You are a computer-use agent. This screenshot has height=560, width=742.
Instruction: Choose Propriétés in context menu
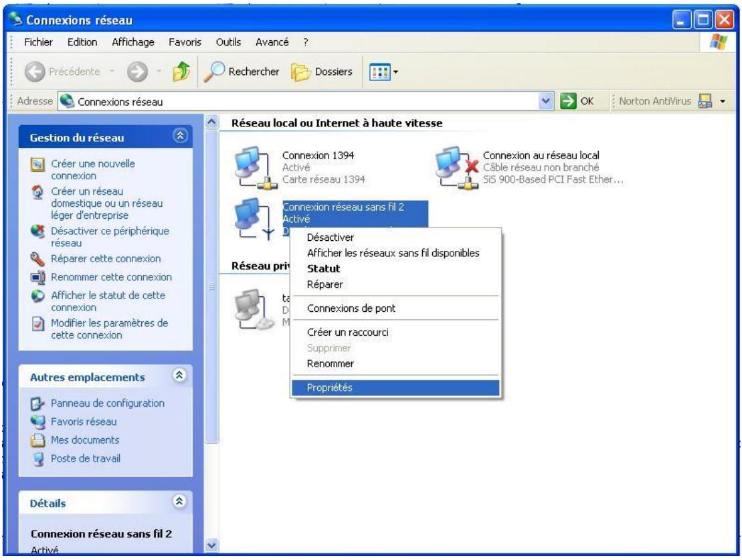point(395,387)
